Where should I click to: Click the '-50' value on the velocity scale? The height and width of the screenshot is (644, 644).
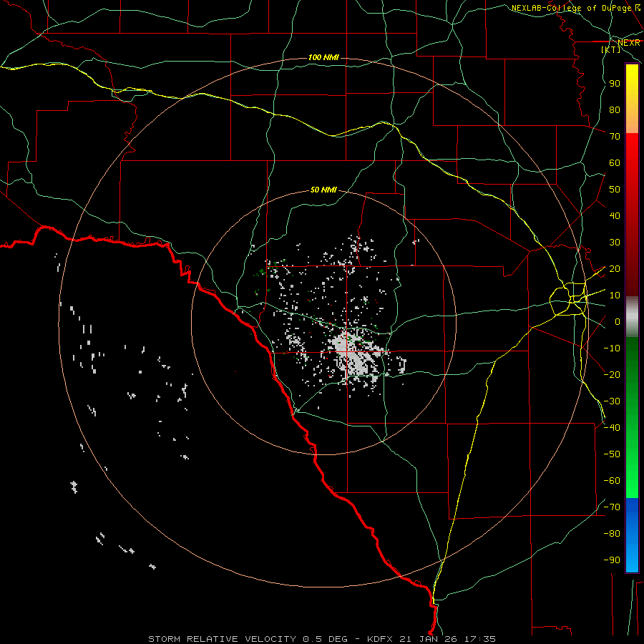[x=612, y=454]
